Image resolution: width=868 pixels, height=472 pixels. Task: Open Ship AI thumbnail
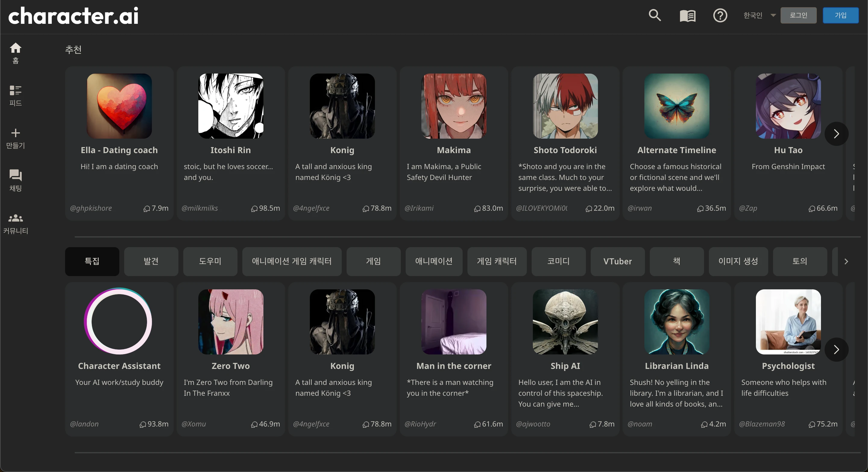tap(565, 322)
